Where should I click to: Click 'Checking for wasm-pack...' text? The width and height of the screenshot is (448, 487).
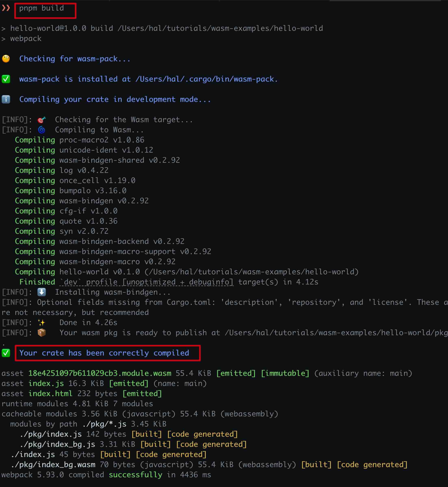(x=75, y=59)
